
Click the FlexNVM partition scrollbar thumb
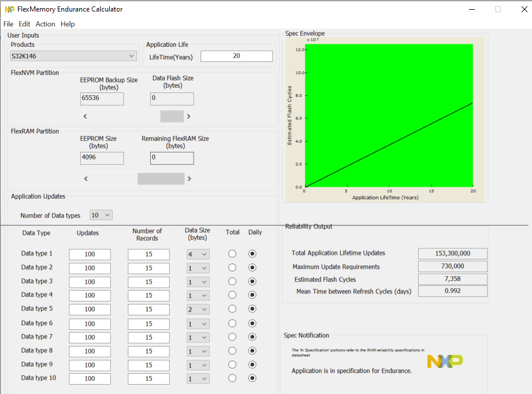point(171,116)
